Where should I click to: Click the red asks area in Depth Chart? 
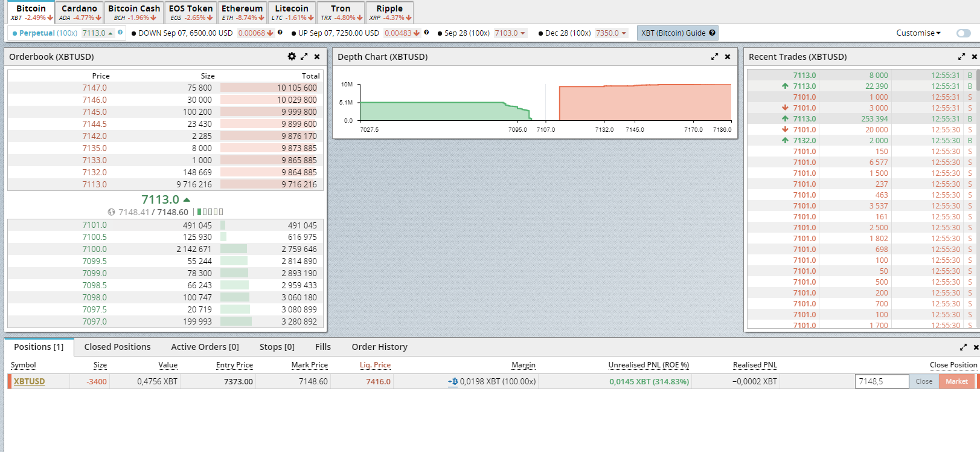[x=645, y=103]
